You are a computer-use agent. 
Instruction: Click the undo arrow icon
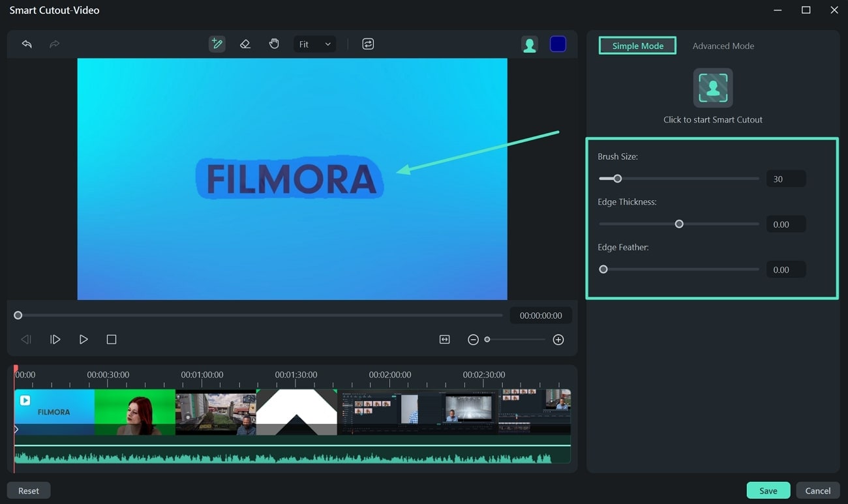click(27, 44)
